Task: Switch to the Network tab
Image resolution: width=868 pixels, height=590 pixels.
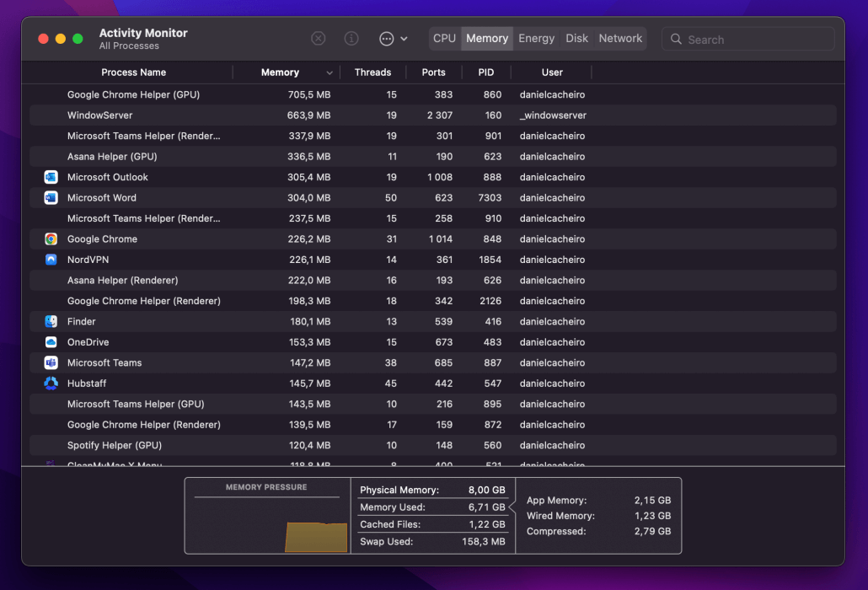Action: click(x=619, y=38)
